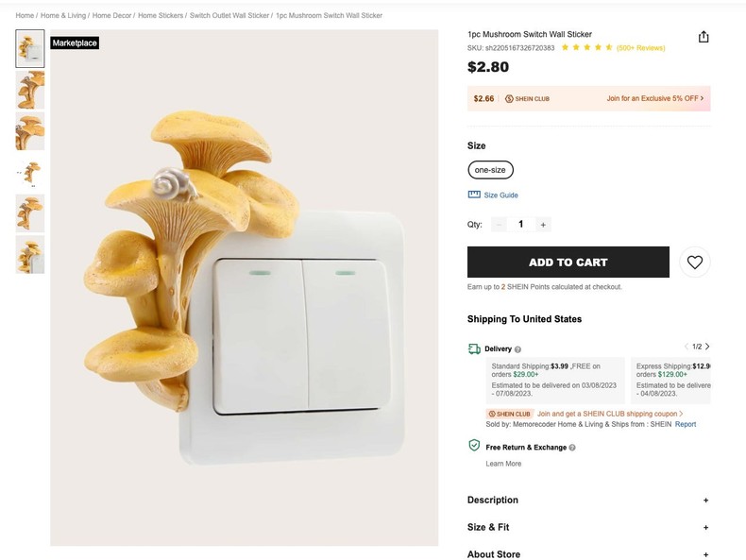Viewport: 746px width, 560px height.
Task: Expand the Size & Fit section
Action: coord(705,528)
